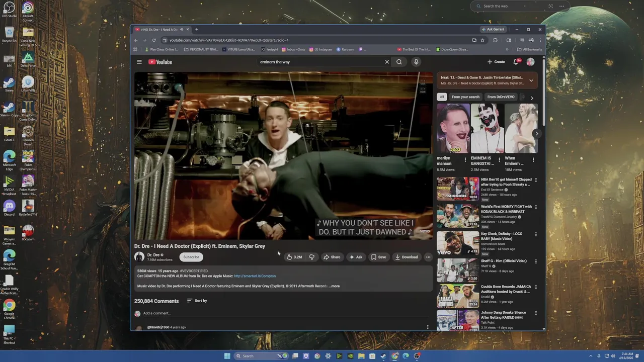Open the smarturl.it/Compton link
Viewport: 644px width, 362px height.
tap(255, 276)
